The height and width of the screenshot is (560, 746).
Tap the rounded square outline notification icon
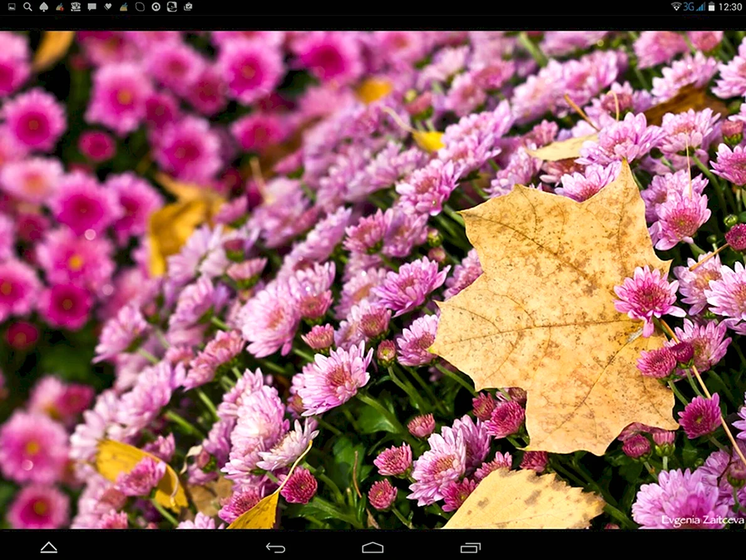point(140,7)
